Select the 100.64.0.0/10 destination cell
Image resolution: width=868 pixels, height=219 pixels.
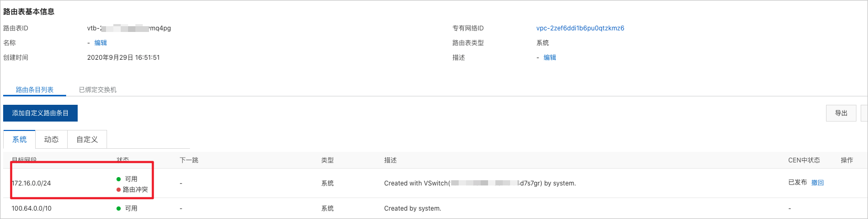pos(31,209)
